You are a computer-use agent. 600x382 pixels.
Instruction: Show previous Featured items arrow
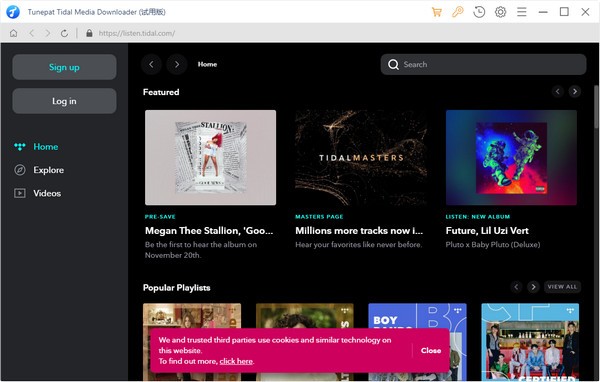click(558, 91)
